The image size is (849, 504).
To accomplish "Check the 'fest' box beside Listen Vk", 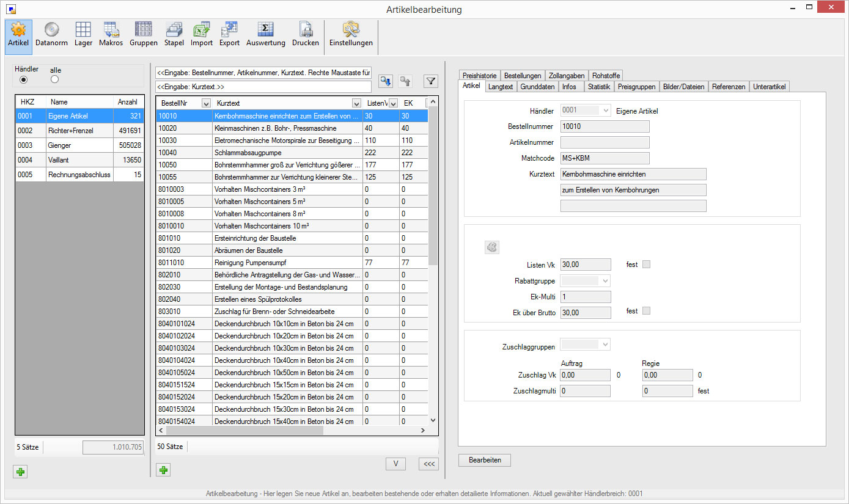I will (x=647, y=265).
